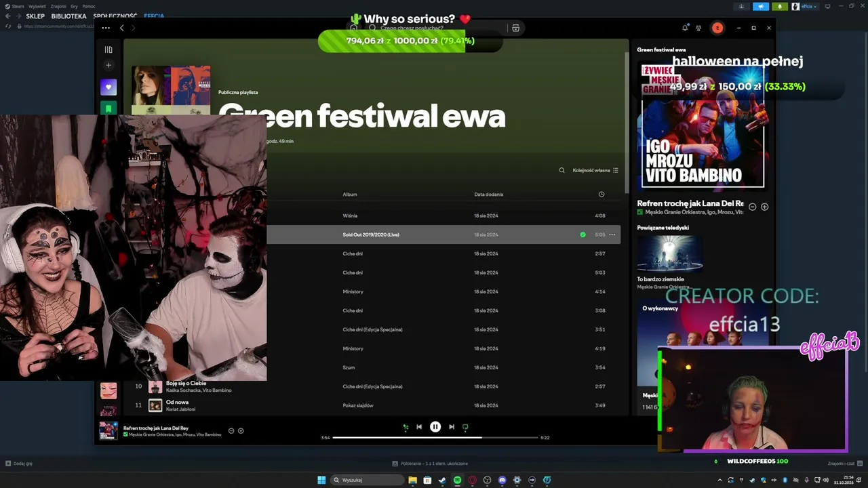The height and width of the screenshot is (488, 868).
Task: Go back in the Steam window
Action: coord(8,16)
